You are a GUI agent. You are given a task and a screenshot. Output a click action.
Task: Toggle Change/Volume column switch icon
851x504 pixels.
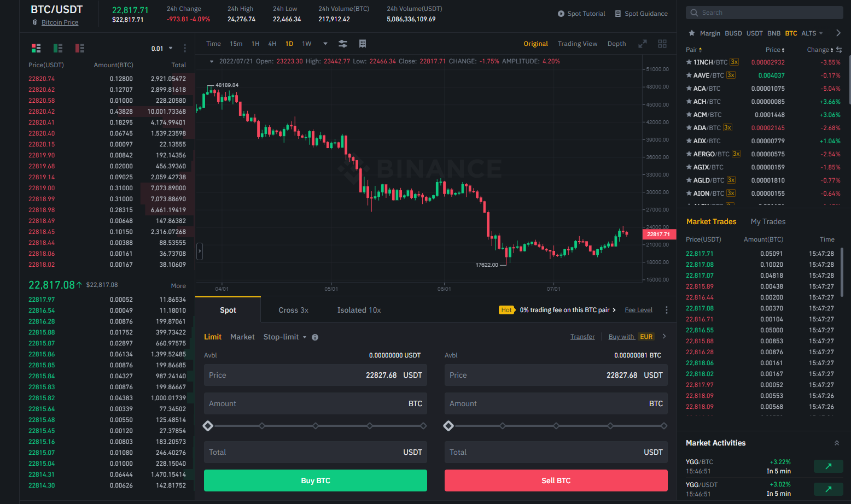pos(839,50)
